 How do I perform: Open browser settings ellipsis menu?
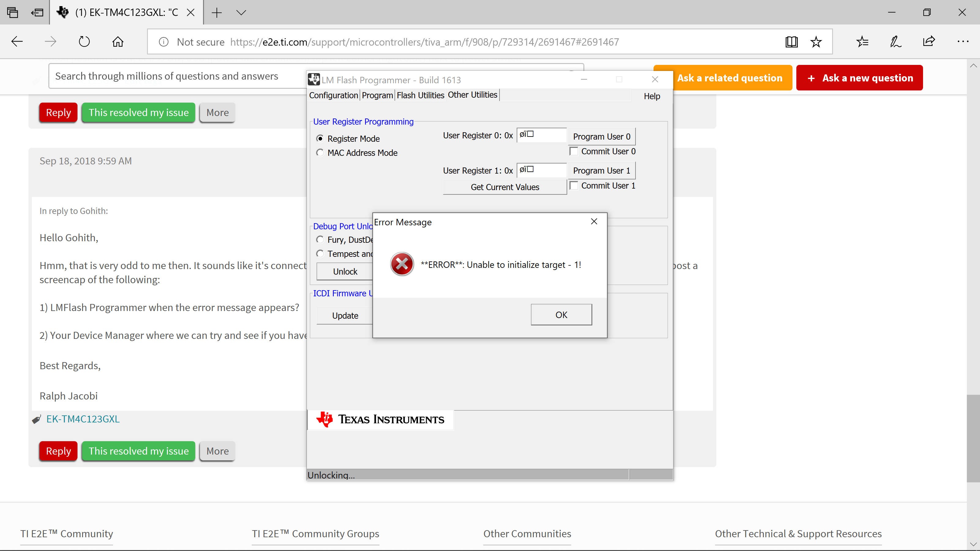(963, 41)
